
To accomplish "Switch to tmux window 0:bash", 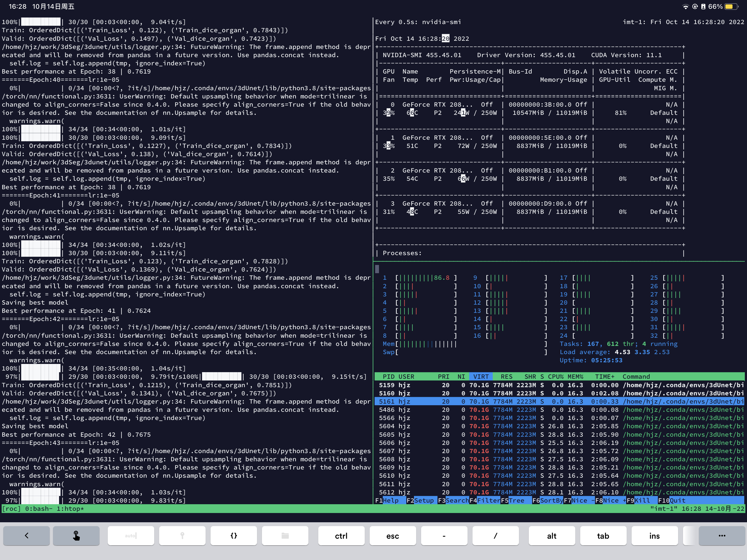I will [x=39, y=509].
